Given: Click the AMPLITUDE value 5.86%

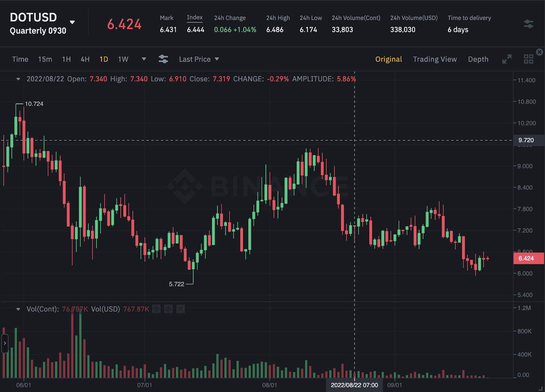Looking at the screenshot, I should pos(346,79).
